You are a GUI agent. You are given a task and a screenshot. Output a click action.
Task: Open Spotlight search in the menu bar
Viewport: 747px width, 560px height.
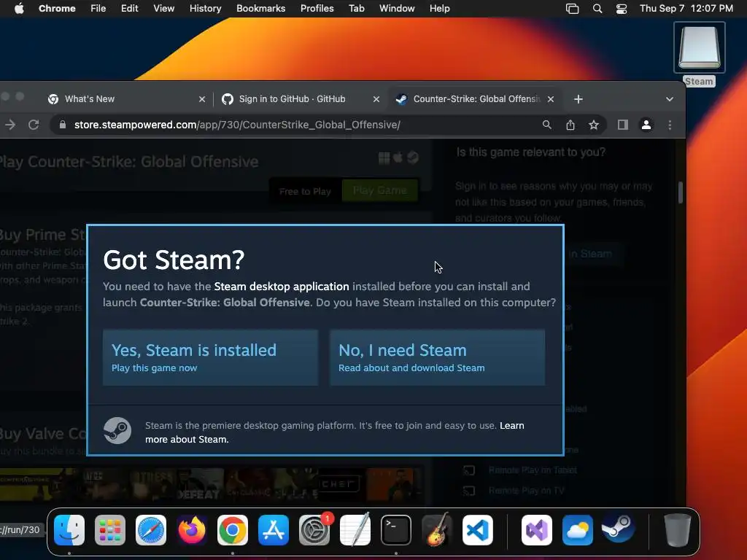tap(597, 9)
